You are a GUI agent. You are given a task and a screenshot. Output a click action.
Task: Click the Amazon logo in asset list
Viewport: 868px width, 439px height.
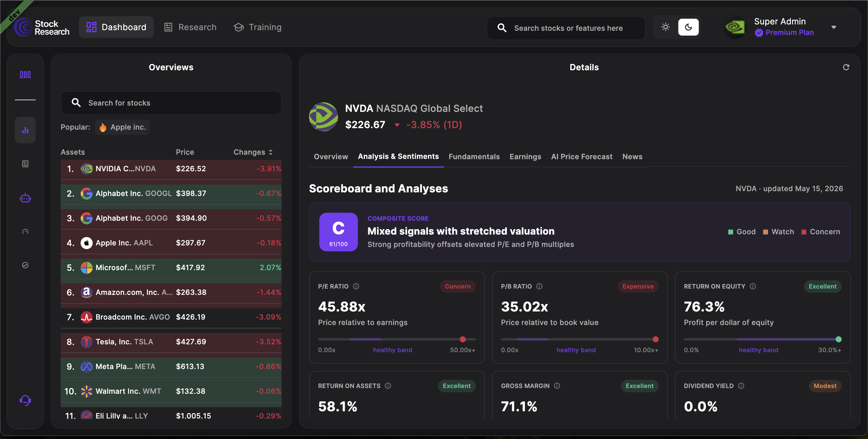click(86, 292)
